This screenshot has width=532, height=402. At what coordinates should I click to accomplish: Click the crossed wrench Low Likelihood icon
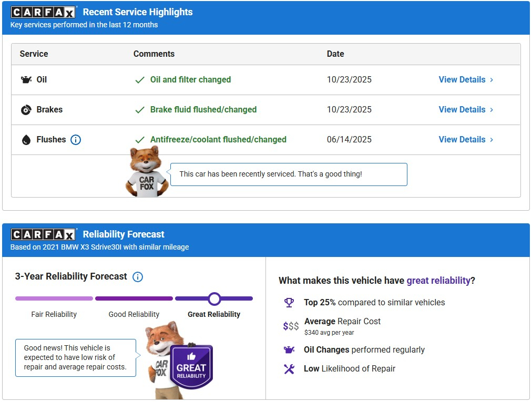click(x=289, y=369)
